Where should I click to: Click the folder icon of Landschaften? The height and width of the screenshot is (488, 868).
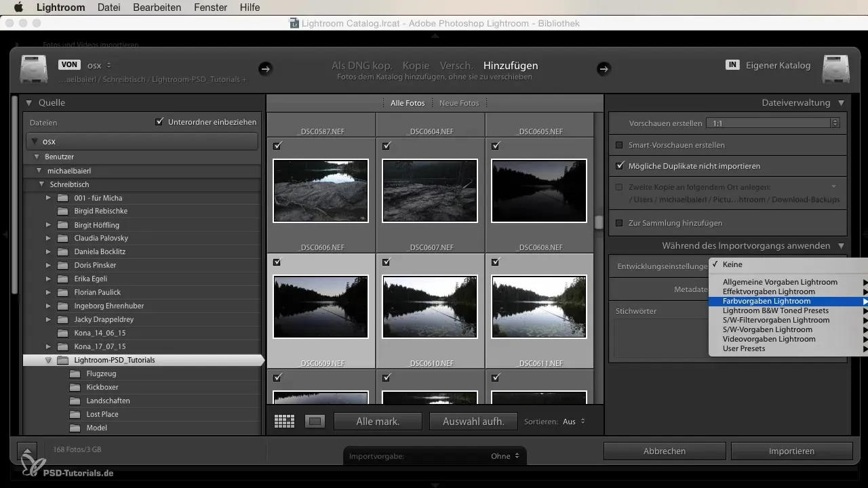click(74, 401)
